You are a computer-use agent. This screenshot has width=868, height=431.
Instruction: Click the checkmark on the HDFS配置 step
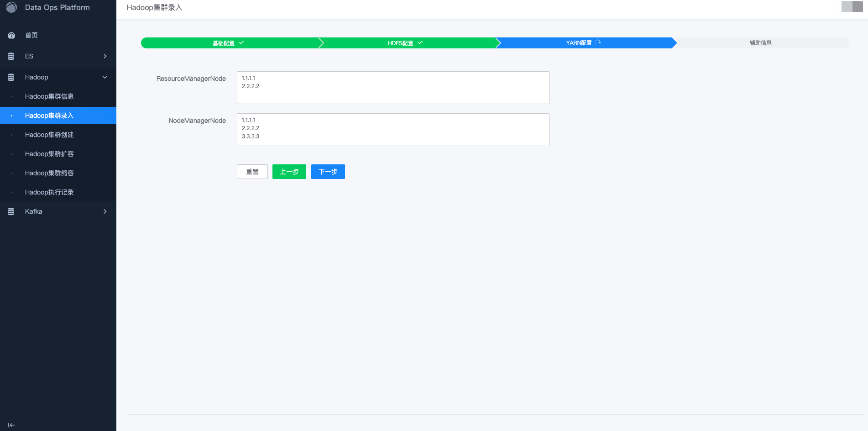(420, 42)
